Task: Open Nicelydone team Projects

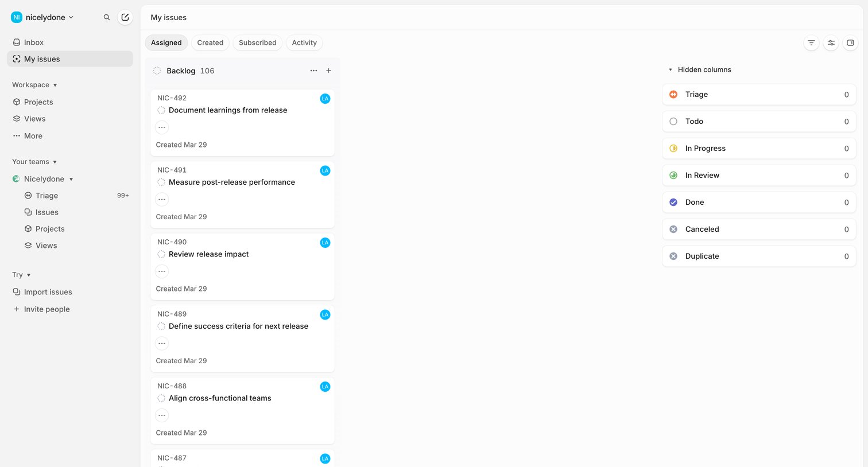Action: 76,229
